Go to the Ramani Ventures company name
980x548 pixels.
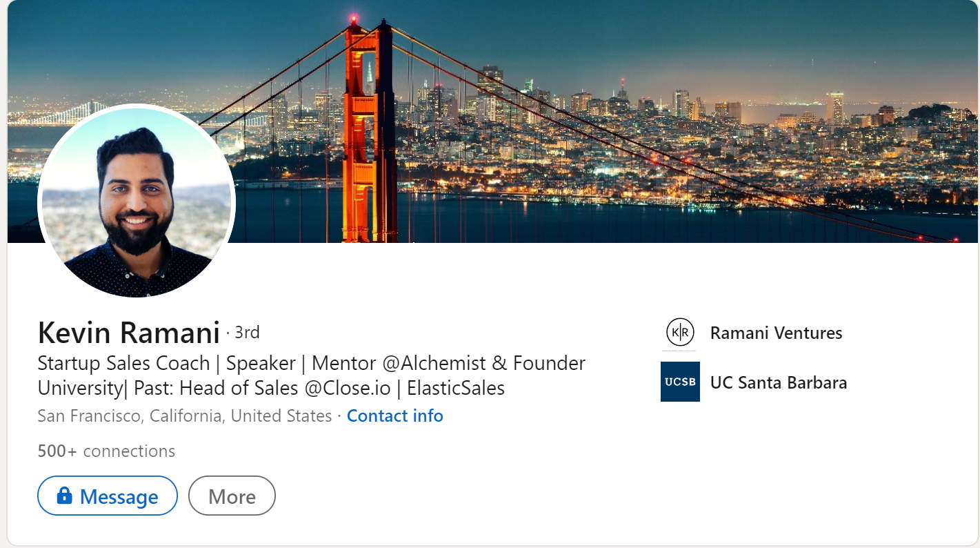pyautogui.click(x=776, y=333)
